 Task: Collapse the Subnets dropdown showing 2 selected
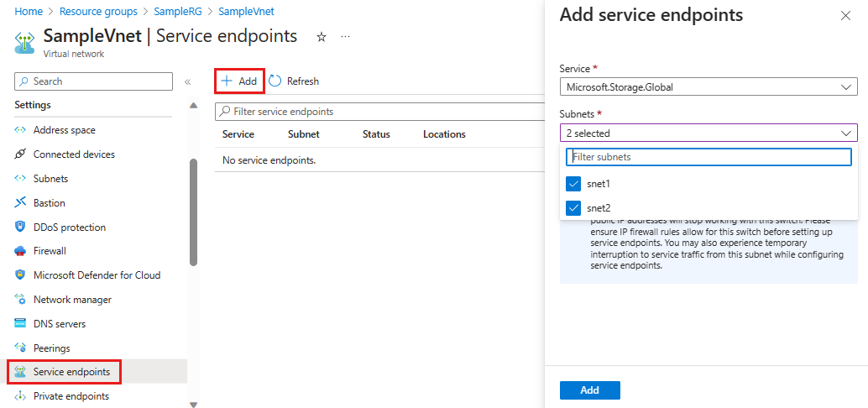click(x=709, y=133)
